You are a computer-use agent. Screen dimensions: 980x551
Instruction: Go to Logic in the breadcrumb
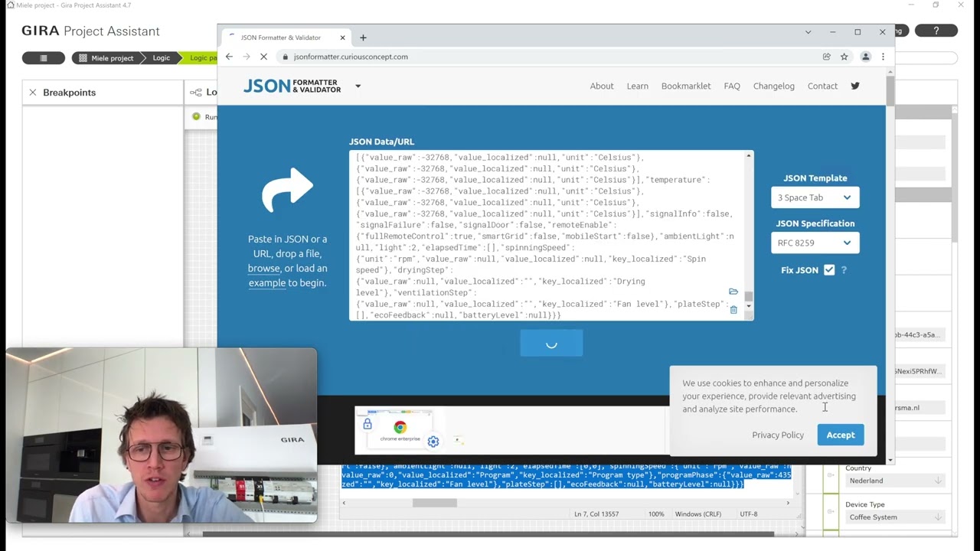[161, 58]
